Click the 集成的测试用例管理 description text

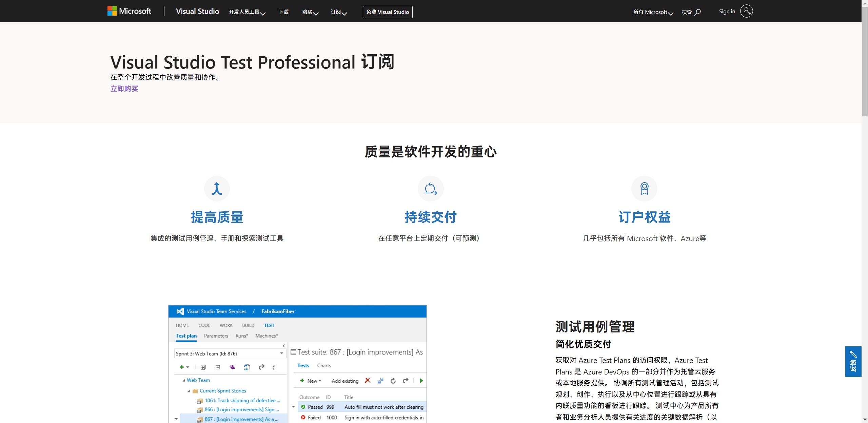(217, 238)
